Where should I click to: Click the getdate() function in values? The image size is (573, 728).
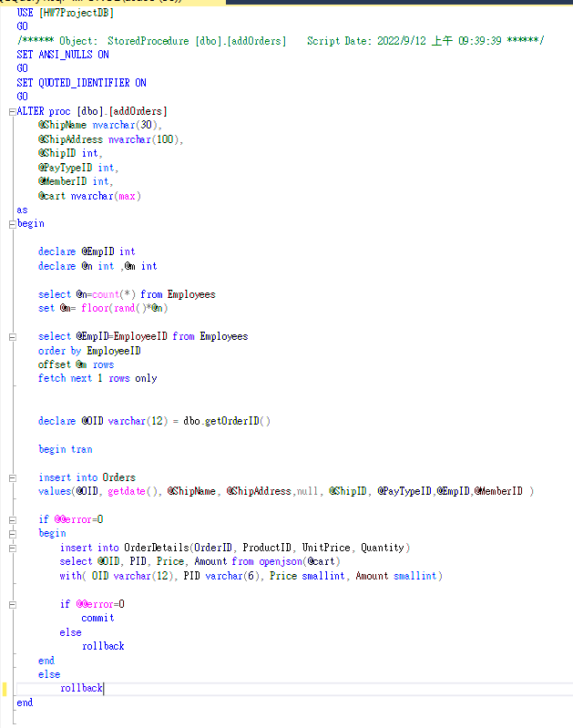coord(132,491)
